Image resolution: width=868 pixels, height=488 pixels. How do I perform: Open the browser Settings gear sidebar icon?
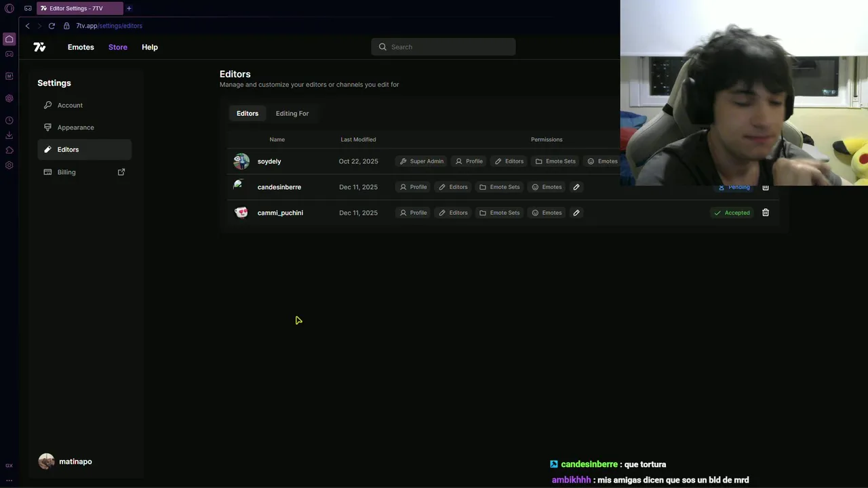[x=9, y=165]
